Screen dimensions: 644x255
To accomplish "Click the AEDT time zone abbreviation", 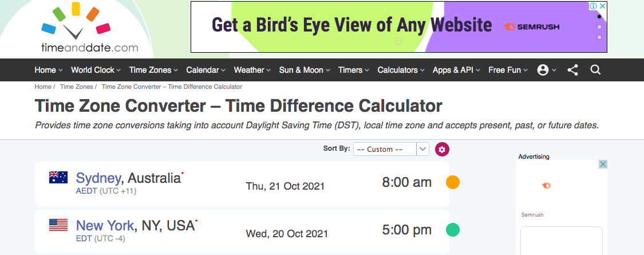I will [x=86, y=191].
